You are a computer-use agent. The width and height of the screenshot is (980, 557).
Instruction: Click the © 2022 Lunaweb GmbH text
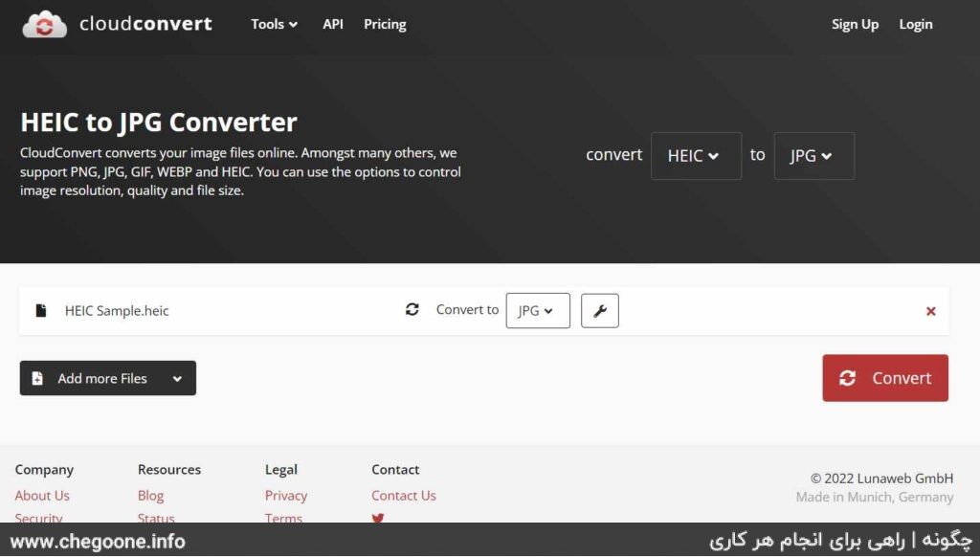[881, 479]
